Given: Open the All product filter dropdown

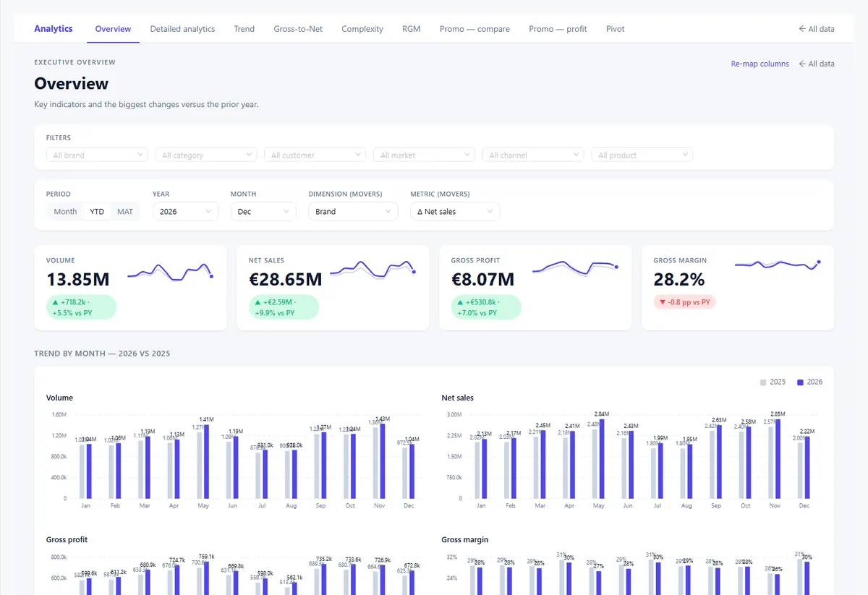Looking at the screenshot, I should point(642,155).
